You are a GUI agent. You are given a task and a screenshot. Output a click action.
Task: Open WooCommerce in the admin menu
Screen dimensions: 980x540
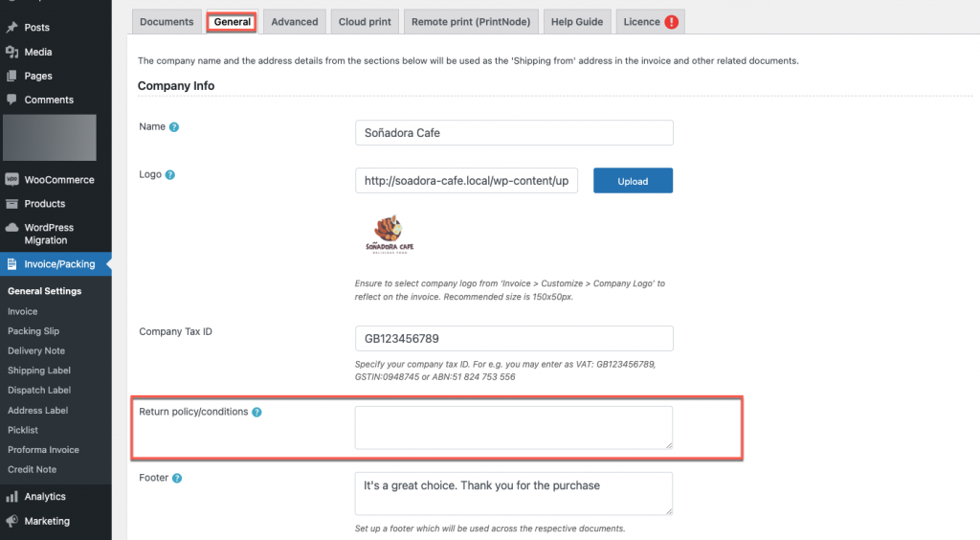coord(59,179)
